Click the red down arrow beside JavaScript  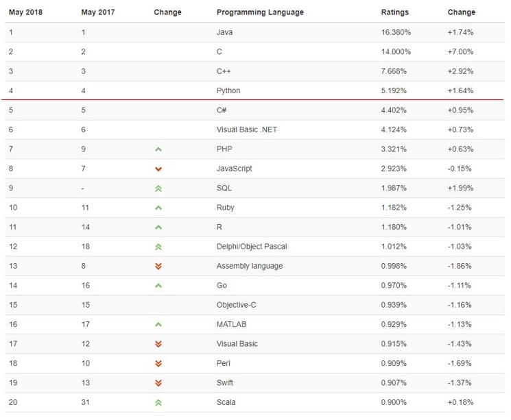[x=158, y=169]
